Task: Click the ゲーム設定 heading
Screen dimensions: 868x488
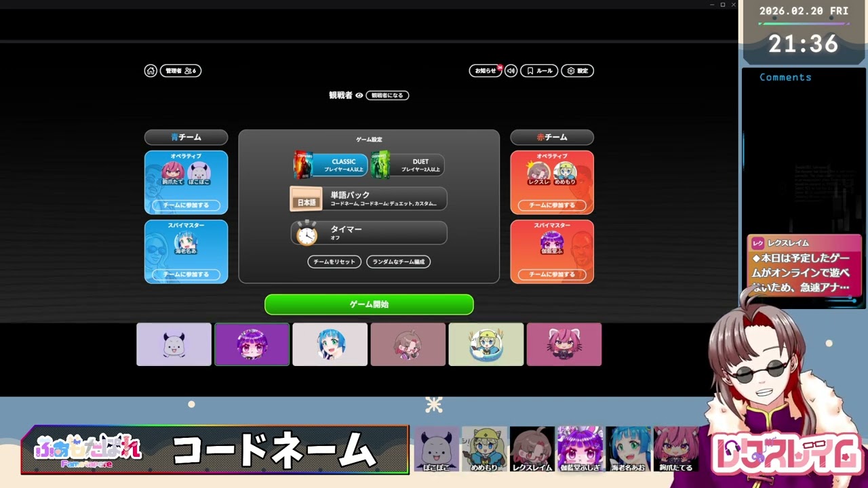Action: click(369, 140)
